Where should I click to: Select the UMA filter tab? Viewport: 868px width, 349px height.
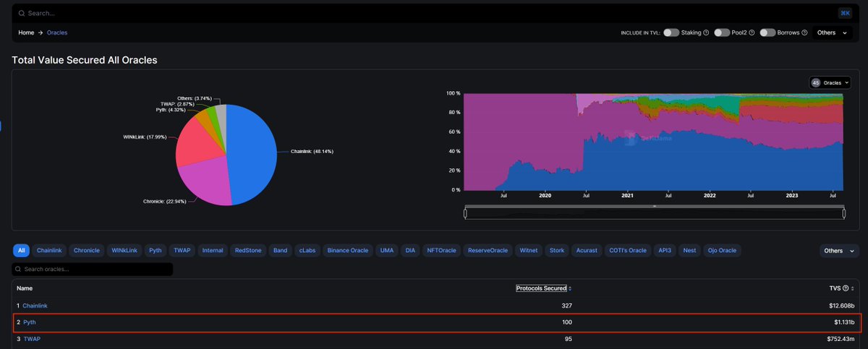point(386,251)
